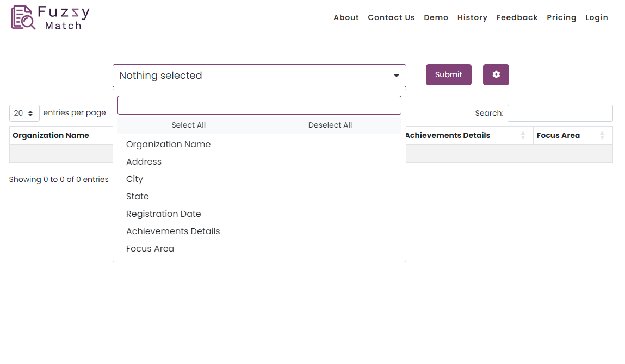This screenshot has height=364, width=625.
Task: Open the Pricing page link
Action: (x=561, y=17)
